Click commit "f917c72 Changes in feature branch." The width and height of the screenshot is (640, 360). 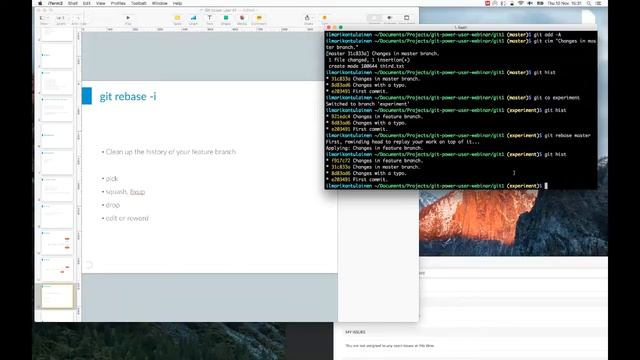pyautogui.click(x=377, y=161)
